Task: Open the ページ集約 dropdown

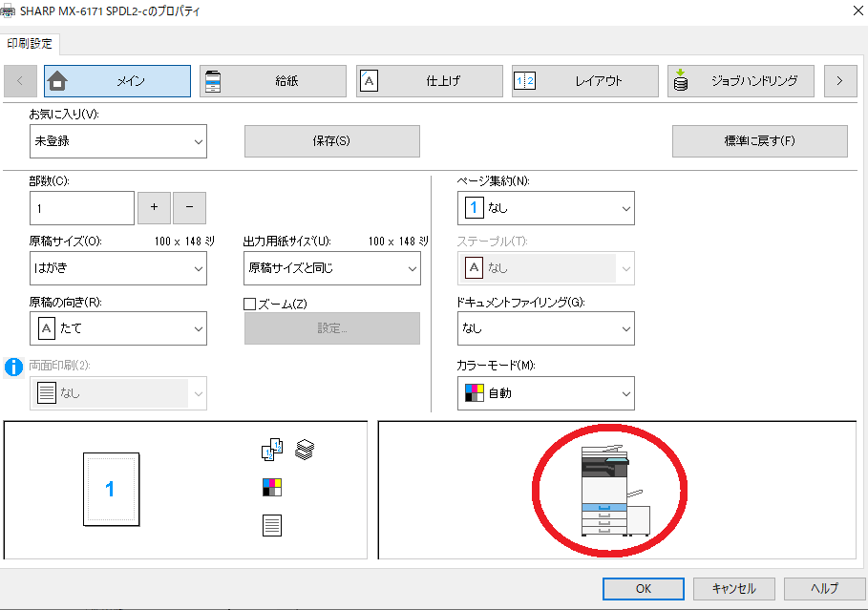Action: 545,207
